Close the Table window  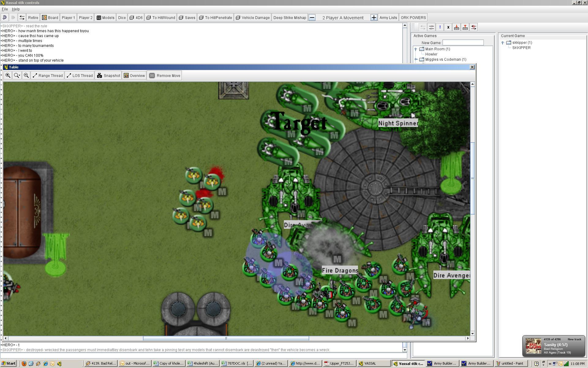click(x=472, y=67)
